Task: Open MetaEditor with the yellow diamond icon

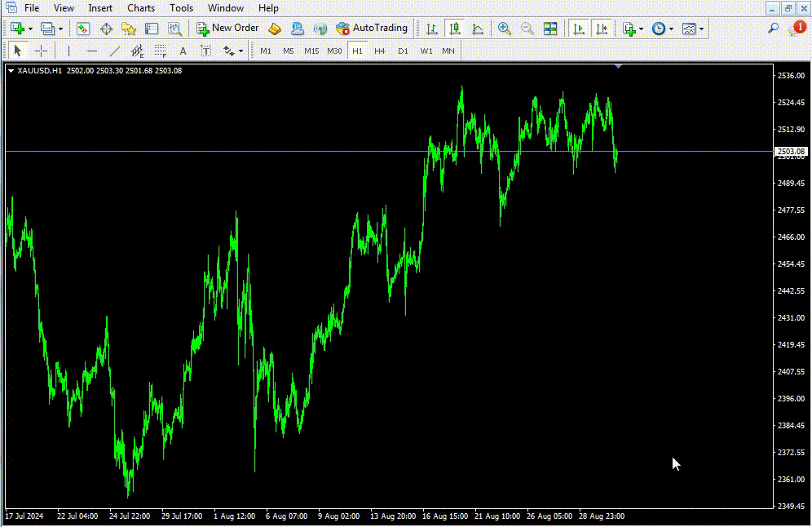Action: click(275, 29)
